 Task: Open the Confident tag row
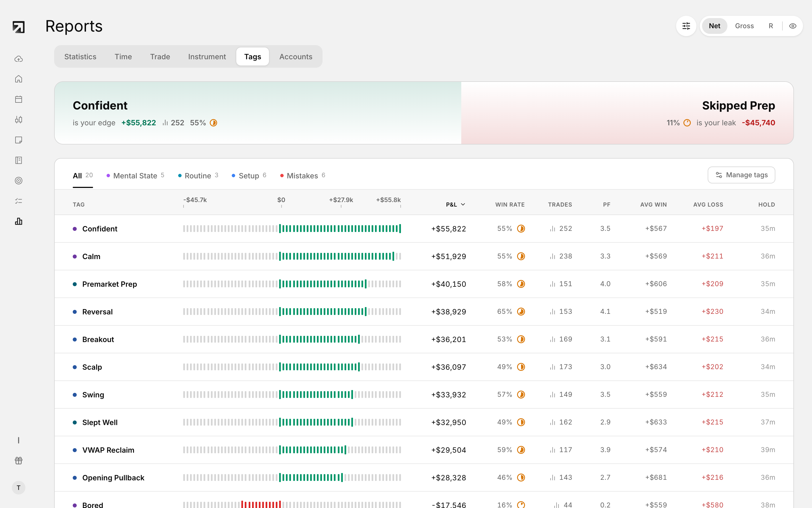(424, 229)
